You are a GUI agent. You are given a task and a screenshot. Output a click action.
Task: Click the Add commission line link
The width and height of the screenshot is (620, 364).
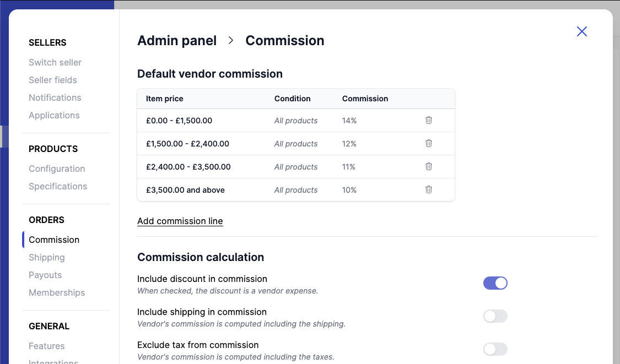180,221
